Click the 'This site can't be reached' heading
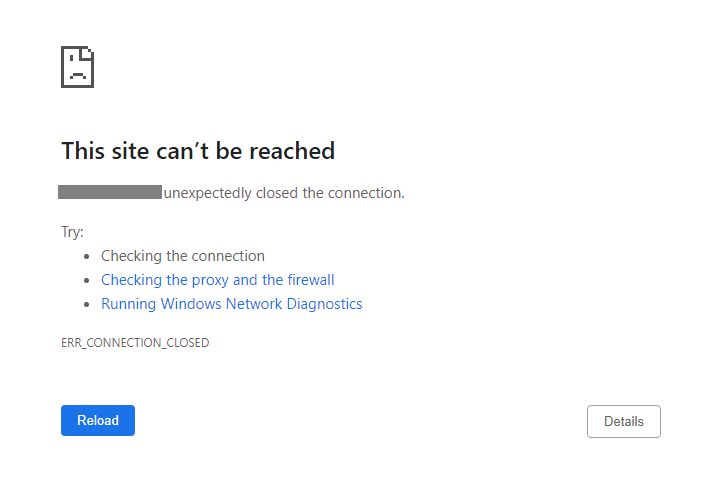 click(198, 151)
